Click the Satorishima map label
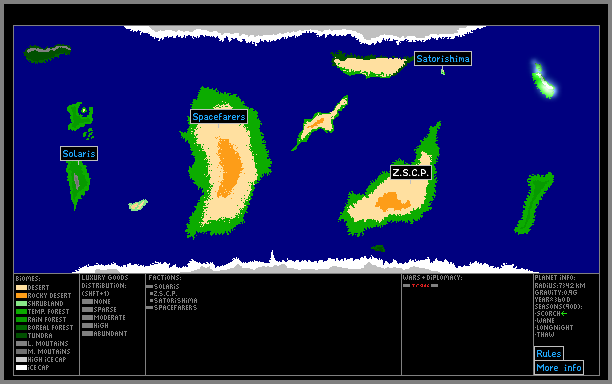The image size is (612, 384). 443,59
